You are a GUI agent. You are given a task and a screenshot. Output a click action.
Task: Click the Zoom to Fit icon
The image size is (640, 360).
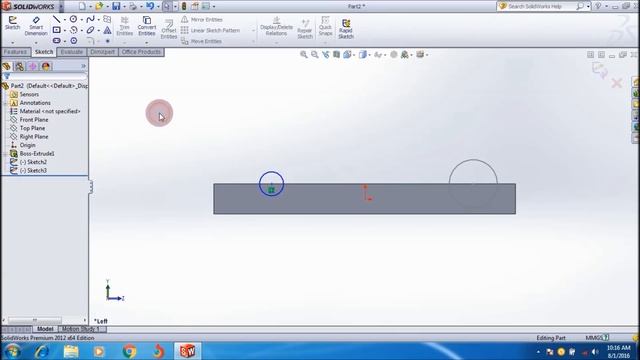(304, 54)
